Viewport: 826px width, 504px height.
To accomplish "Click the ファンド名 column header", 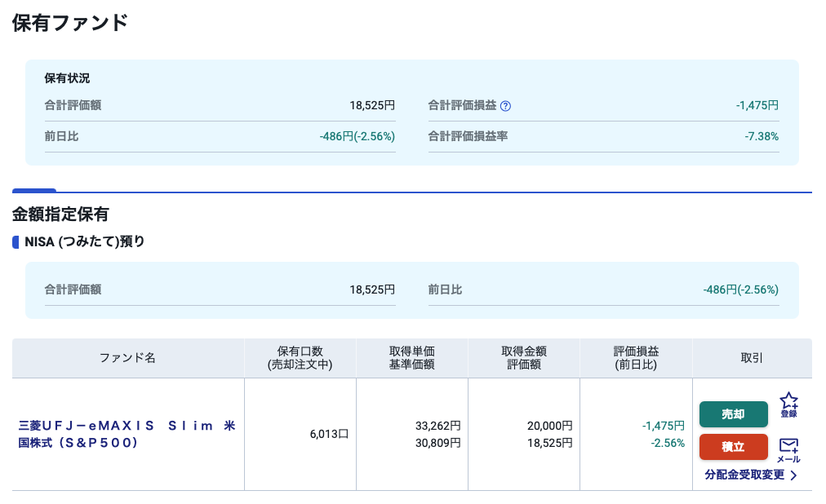I will (127, 358).
